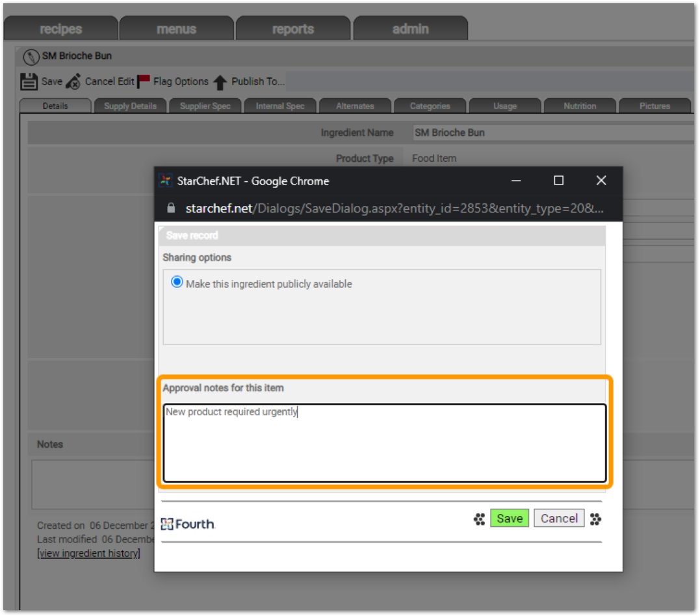Click the 'Save record' header text
Image resolution: width=700 pixels, height=616 pixels.
pyautogui.click(x=192, y=235)
